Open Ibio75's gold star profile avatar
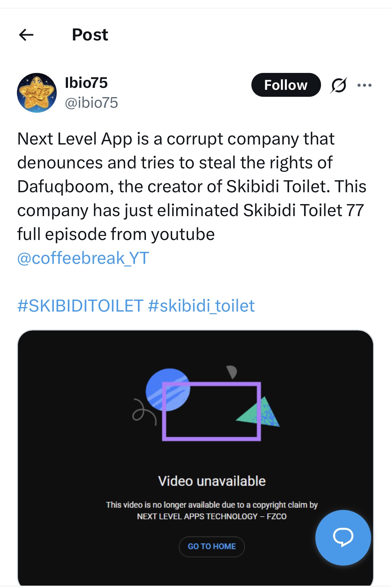 37,93
